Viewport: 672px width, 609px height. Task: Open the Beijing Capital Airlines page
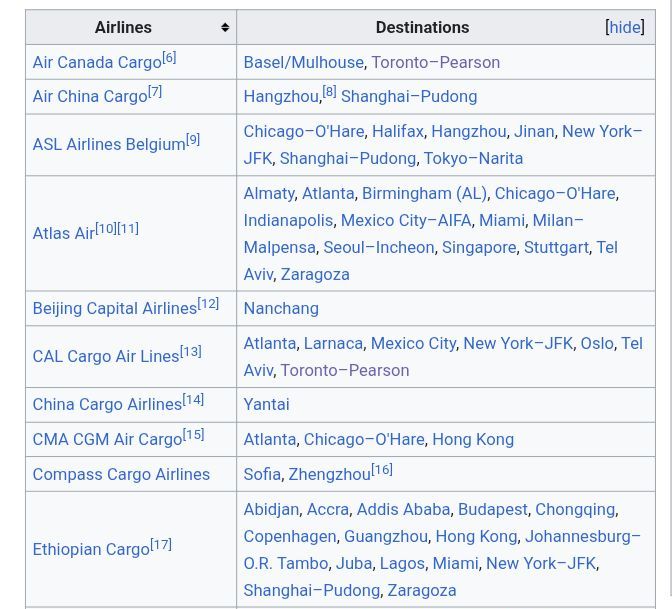coord(114,308)
